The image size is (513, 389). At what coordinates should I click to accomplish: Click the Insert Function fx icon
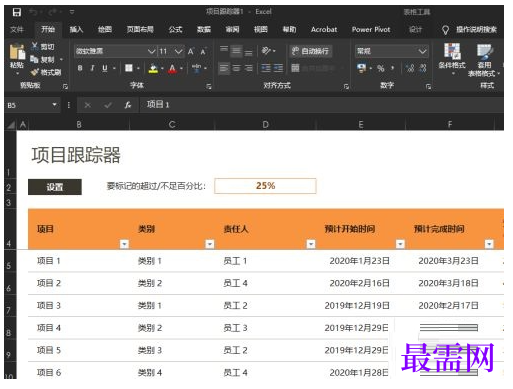[x=128, y=105]
